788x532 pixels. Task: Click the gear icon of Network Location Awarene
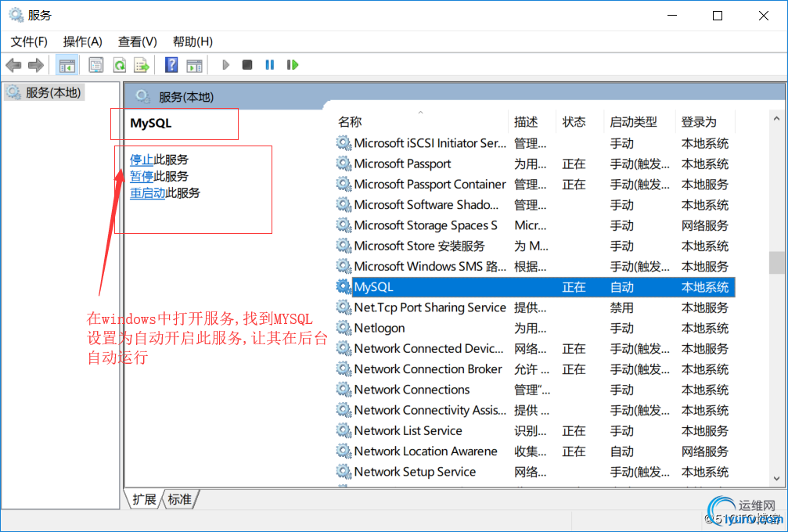pyautogui.click(x=344, y=451)
